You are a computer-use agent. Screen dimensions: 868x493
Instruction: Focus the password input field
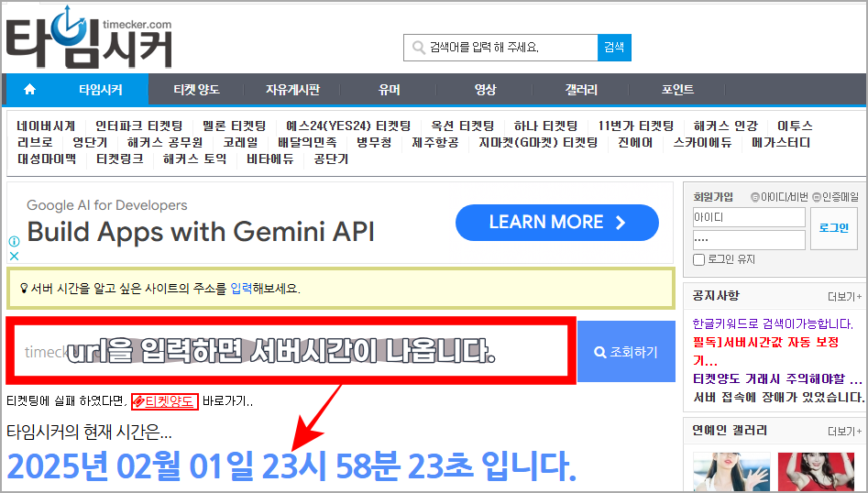[749, 240]
